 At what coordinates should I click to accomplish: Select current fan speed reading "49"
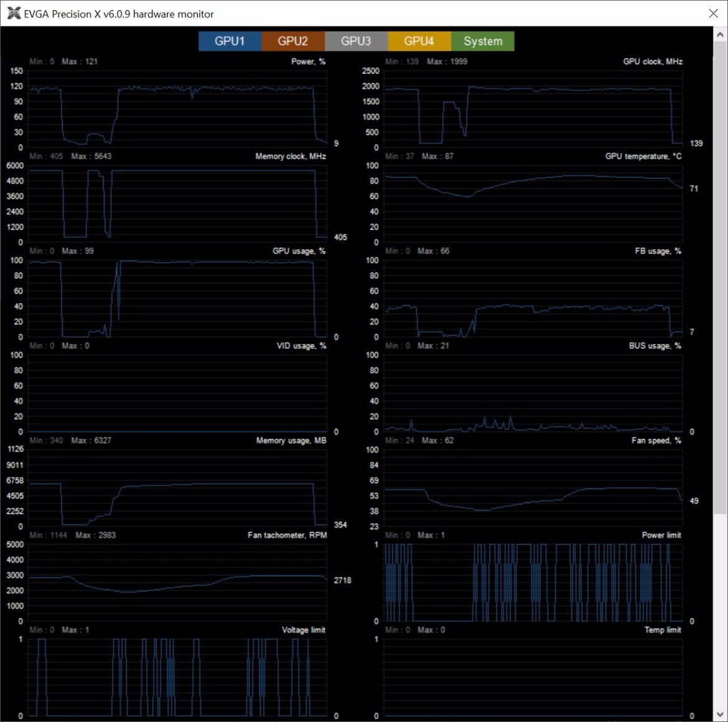(694, 501)
